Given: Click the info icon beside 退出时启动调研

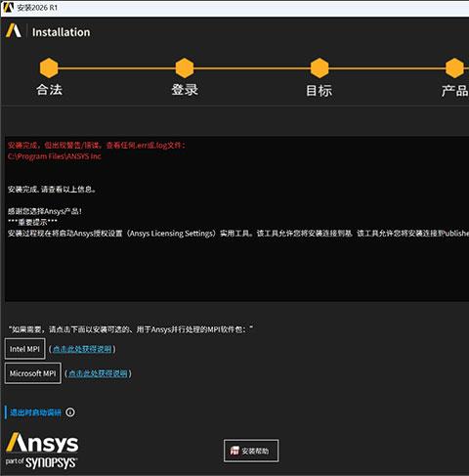Looking at the screenshot, I should (x=70, y=412).
